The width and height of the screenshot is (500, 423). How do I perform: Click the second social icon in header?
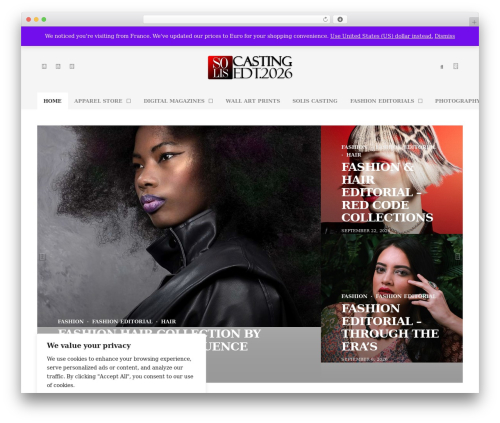[x=58, y=66]
